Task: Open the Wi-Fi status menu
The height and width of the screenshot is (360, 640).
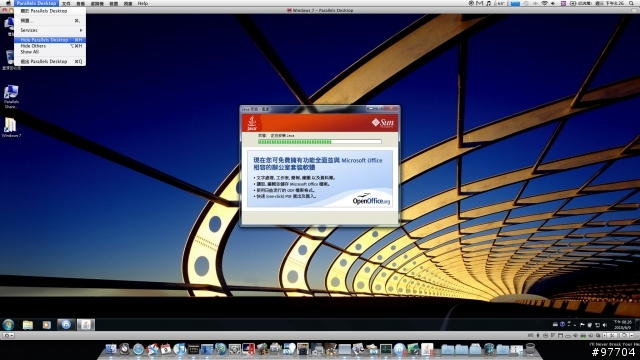Action: (544, 3)
